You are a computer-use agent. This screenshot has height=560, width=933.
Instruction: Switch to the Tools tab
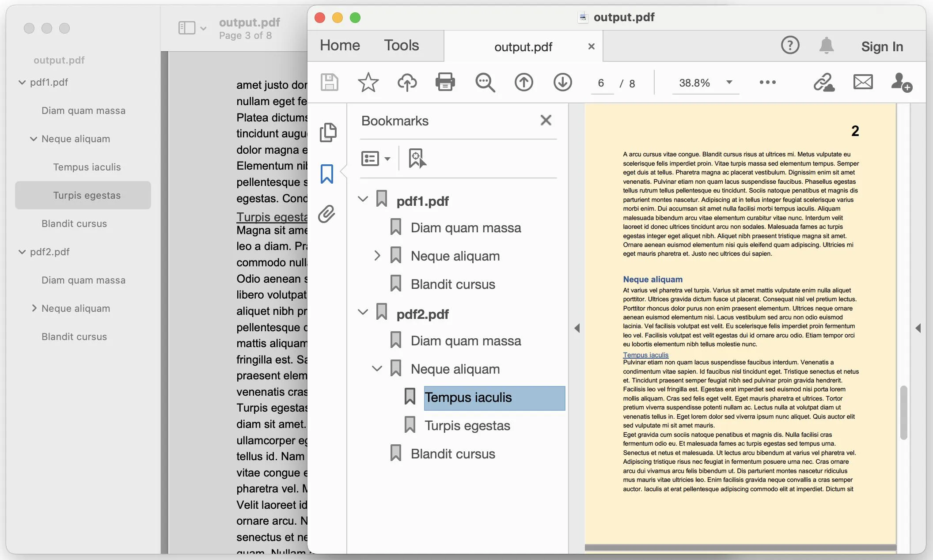pyautogui.click(x=401, y=45)
